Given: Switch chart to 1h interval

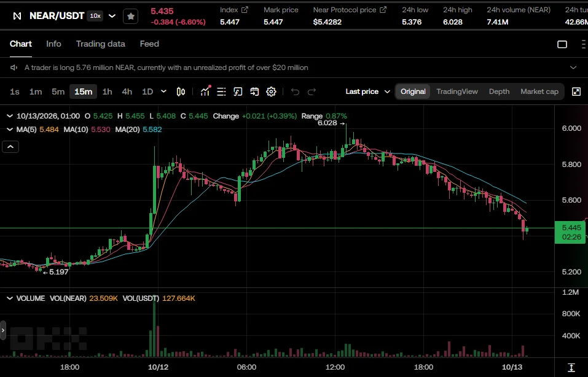Looking at the screenshot, I should (108, 91).
